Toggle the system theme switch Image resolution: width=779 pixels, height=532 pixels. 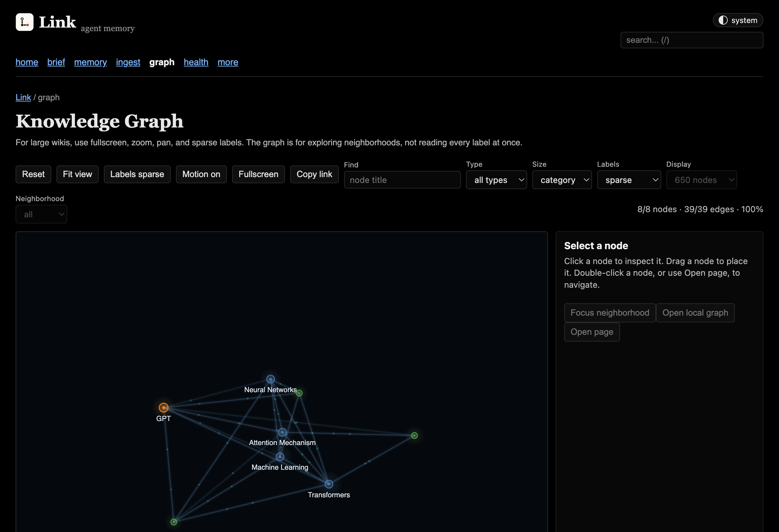[x=738, y=20]
